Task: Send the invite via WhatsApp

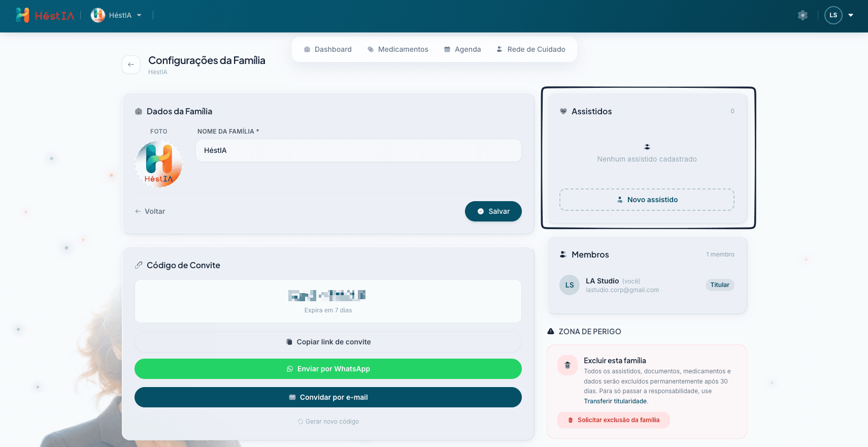Action: point(328,369)
